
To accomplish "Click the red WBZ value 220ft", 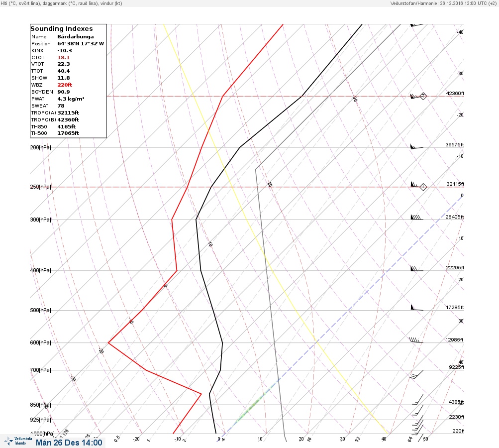I will tap(65, 85).
